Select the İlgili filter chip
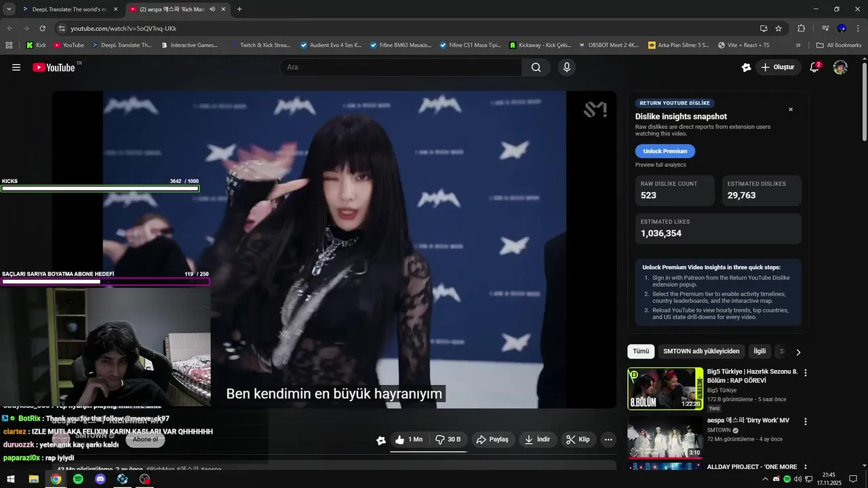 point(759,351)
